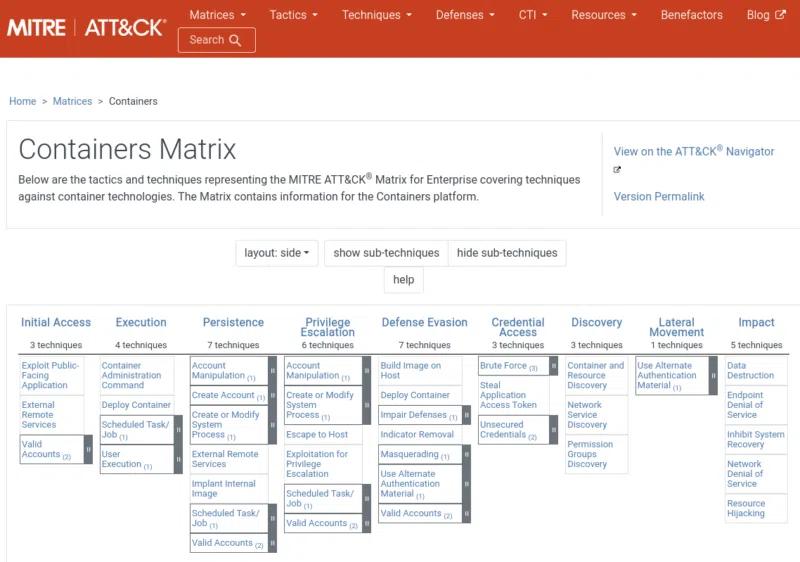Open Endpoint Denial of Service technique
Image resolution: width=800 pixels, height=562 pixels.
pos(745,405)
